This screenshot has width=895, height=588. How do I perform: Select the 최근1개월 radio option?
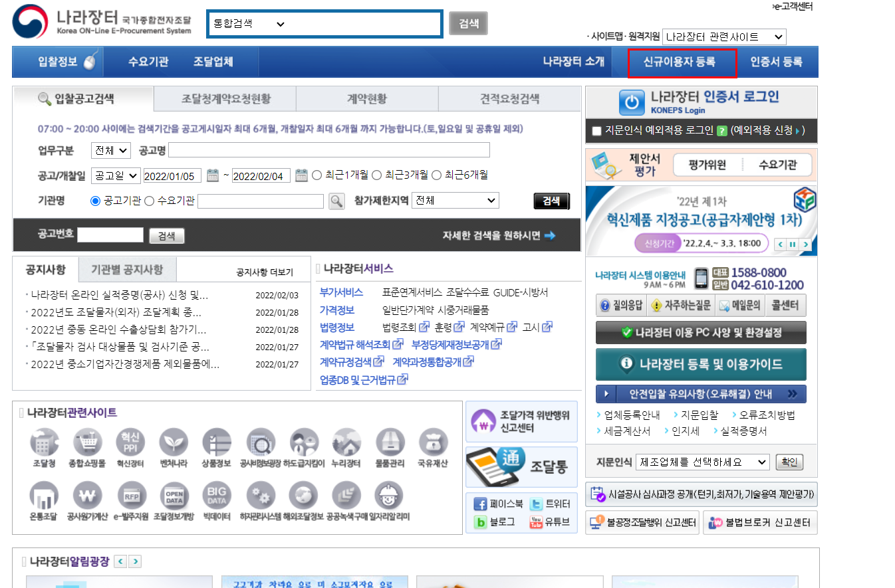(x=317, y=175)
